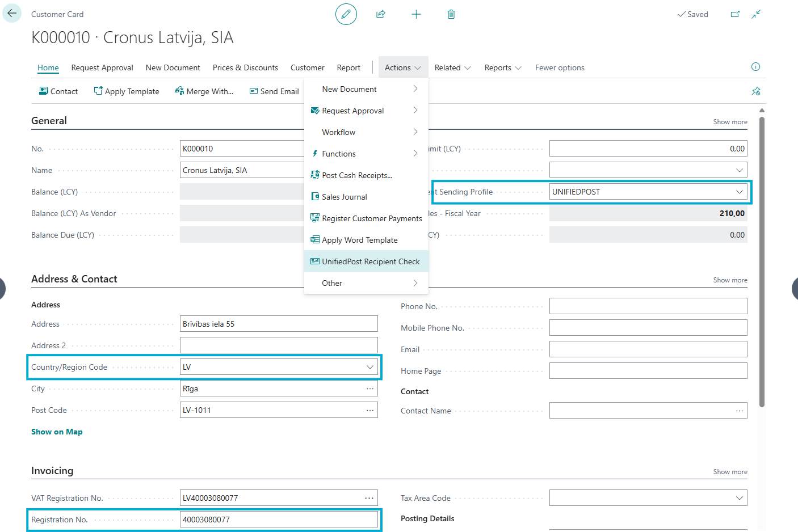Click the pencil edit icon
The width and height of the screenshot is (798, 532).
pyautogui.click(x=346, y=14)
